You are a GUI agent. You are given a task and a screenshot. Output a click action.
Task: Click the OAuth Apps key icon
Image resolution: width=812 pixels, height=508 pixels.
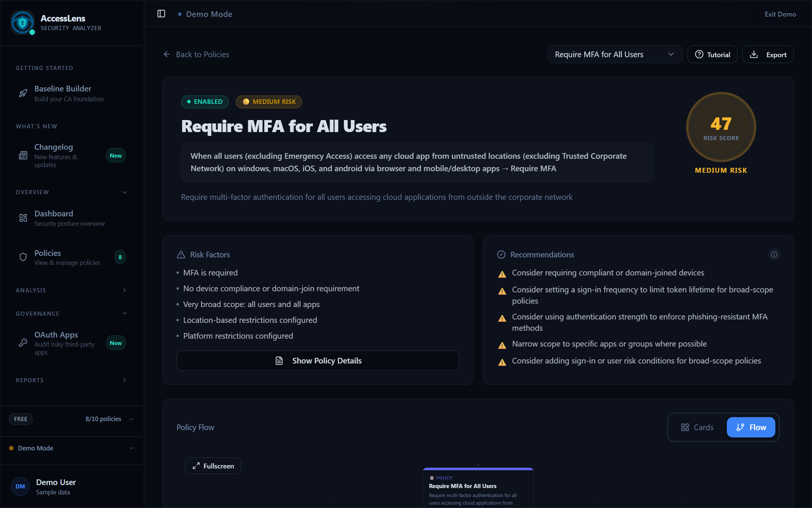point(23,343)
